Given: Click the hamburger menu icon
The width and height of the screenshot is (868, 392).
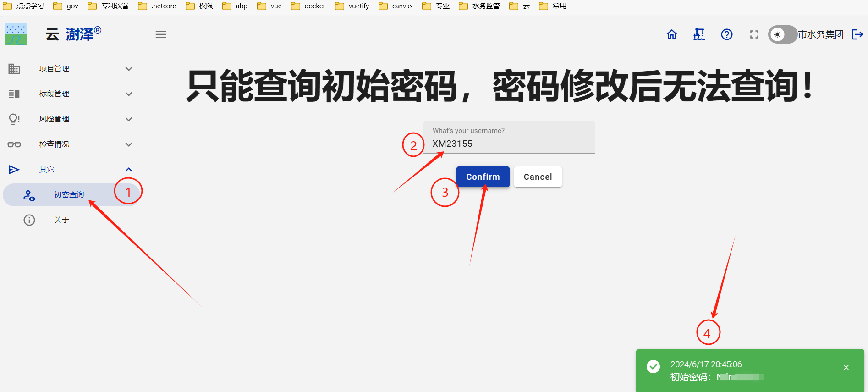Looking at the screenshot, I should click(161, 34).
